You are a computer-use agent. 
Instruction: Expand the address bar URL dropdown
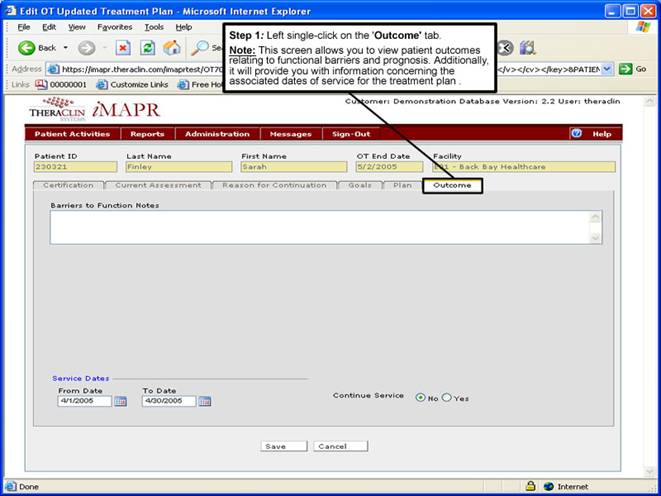(x=607, y=68)
